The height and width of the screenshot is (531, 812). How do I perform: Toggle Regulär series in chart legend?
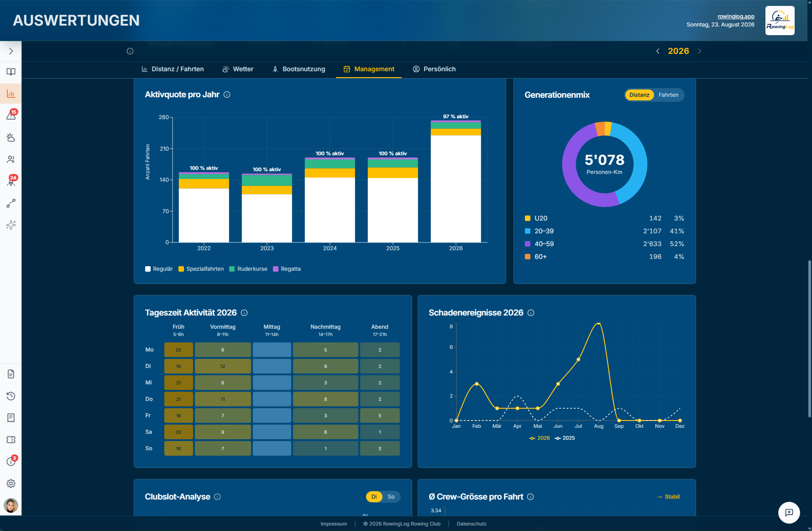pos(159,269)
